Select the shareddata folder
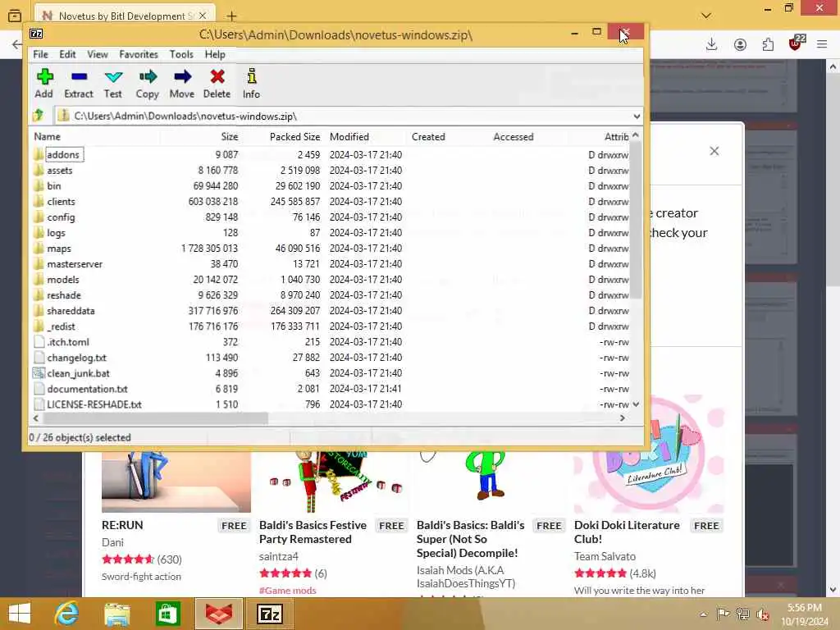Image resolution: width=840 pixels, height=630 pixels. tap(71, 311)
